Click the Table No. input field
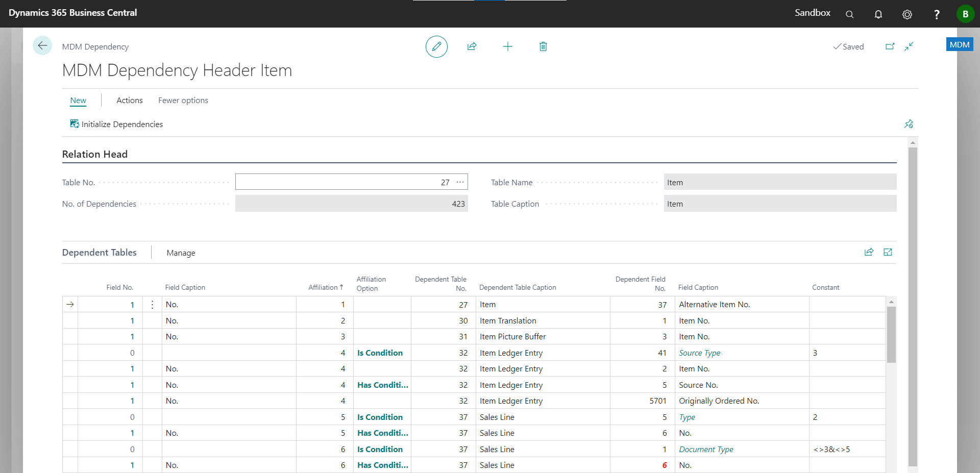This screenshot has height=473, width=980. point(351,182)
